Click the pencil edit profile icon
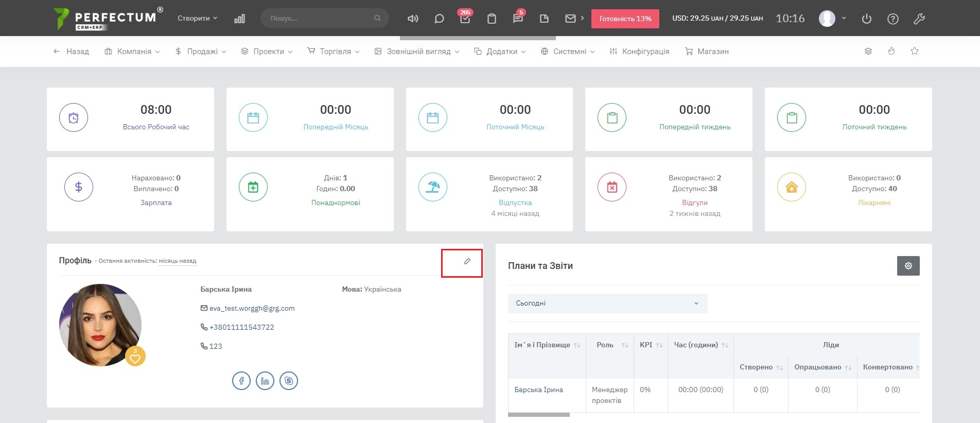980x423 pixels. pos(467,261)
